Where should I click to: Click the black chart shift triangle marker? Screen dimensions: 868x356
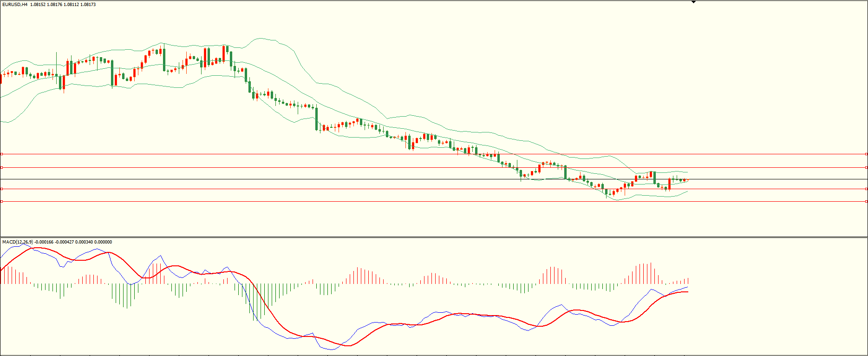pyautogui.click(x=693, y=2)
